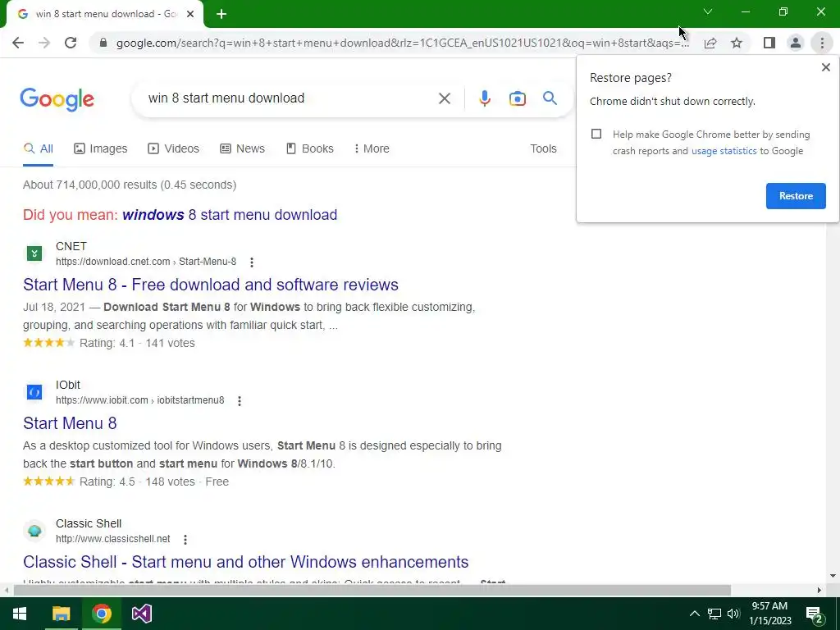Bookmark this page with the star icon

tap(737, 43)
